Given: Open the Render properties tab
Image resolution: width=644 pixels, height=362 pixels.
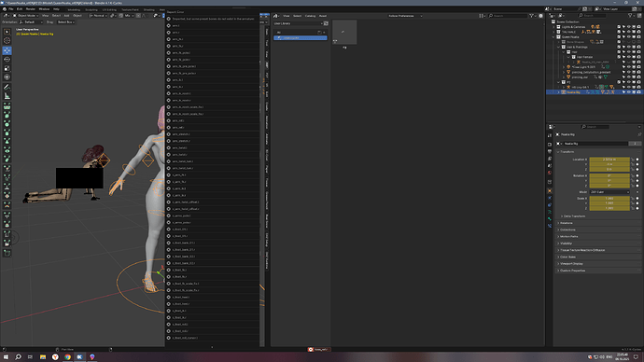Looking at the screenshot, I should pyautogui.click(x=550, y=145).
